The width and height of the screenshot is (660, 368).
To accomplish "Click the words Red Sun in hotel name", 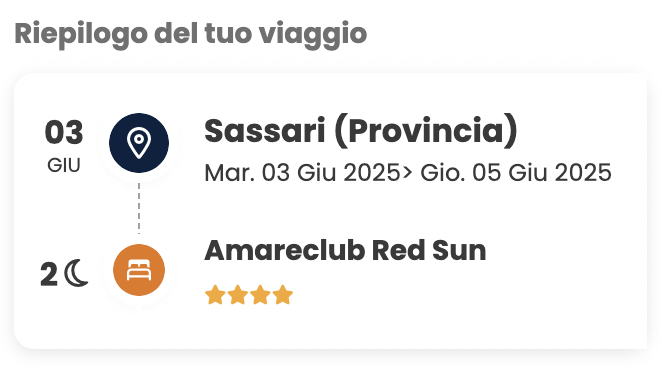I will (429, 250).
